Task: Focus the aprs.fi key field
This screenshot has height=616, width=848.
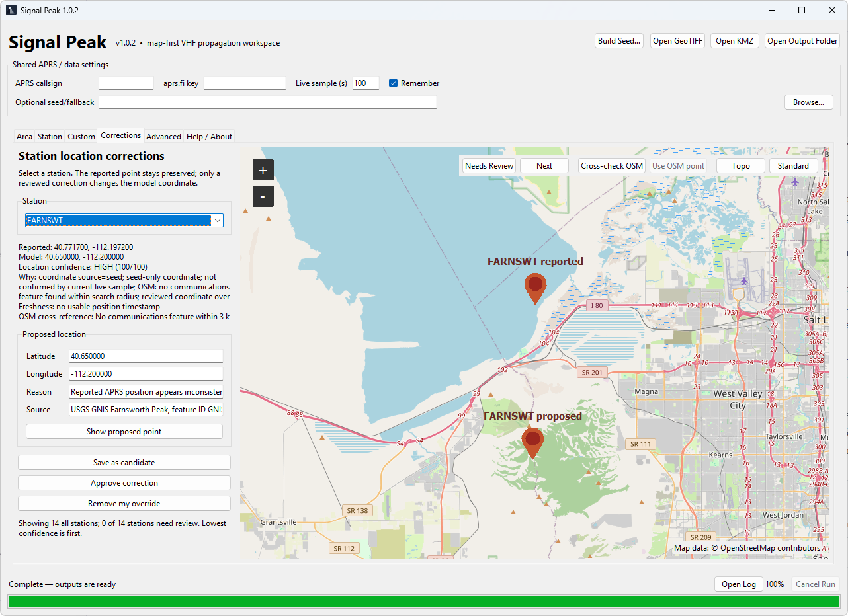Action: (245, 83)
